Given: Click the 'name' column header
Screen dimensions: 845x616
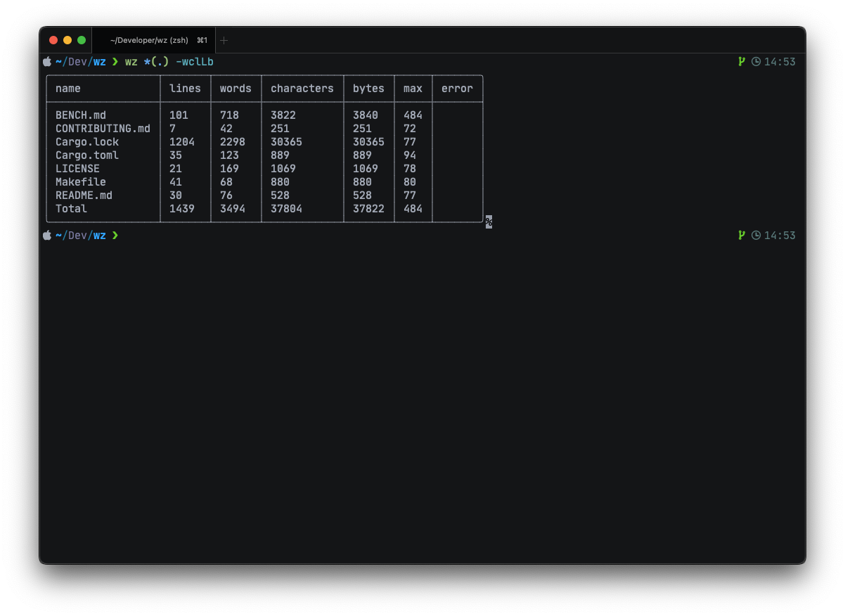Looking at the screenshot, I should [68, 89].
